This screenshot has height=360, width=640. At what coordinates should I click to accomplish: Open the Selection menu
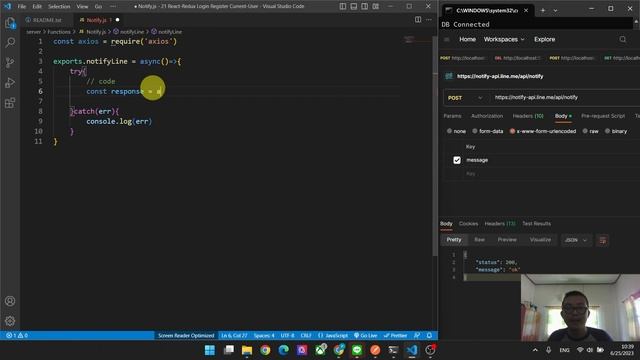point(59,7)
